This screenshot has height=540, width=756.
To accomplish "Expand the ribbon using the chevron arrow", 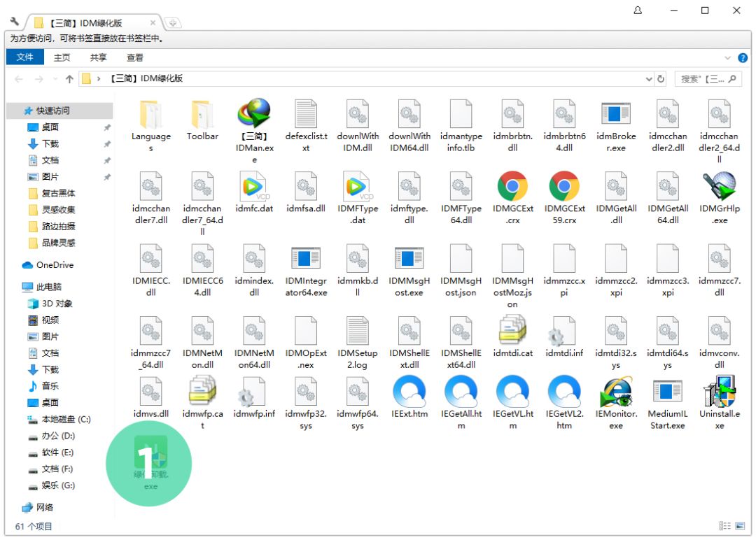I will click(727, 58).
